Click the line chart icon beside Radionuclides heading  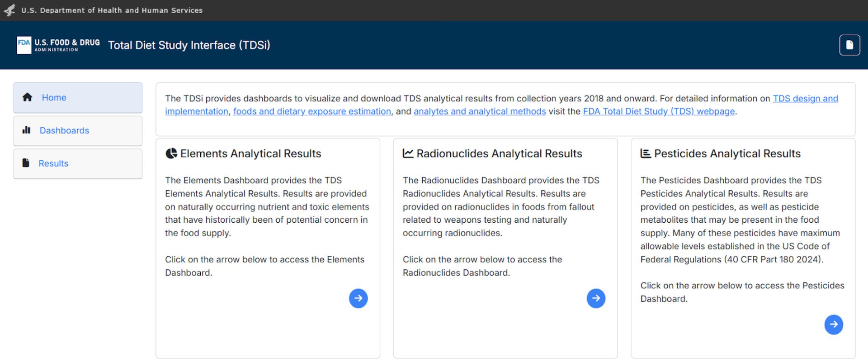pos(408,153)
